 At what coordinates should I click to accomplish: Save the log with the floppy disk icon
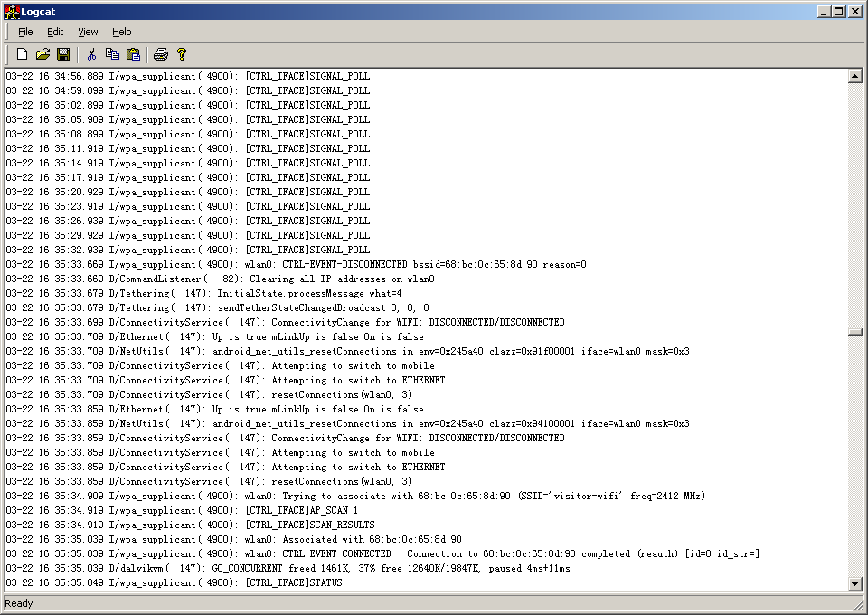tap(63, 53)
